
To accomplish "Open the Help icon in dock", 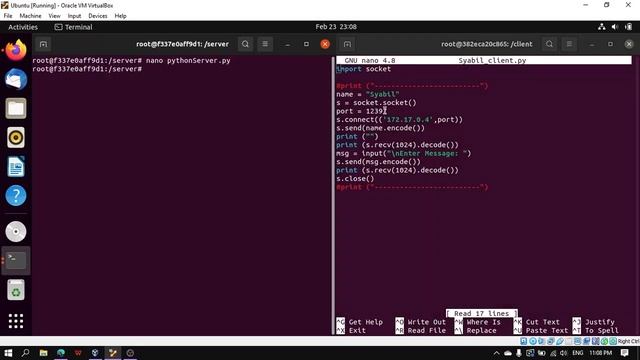I will [16, 196].
